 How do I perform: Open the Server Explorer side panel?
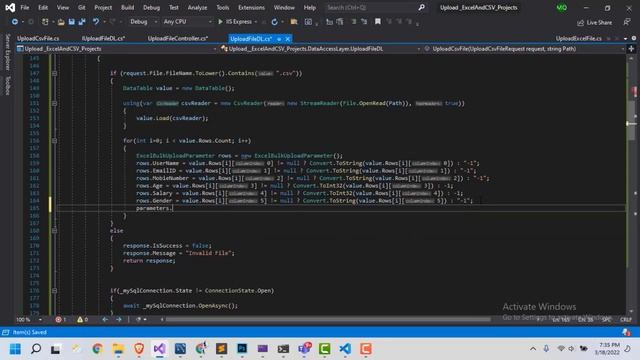click(x=7, y=52)
